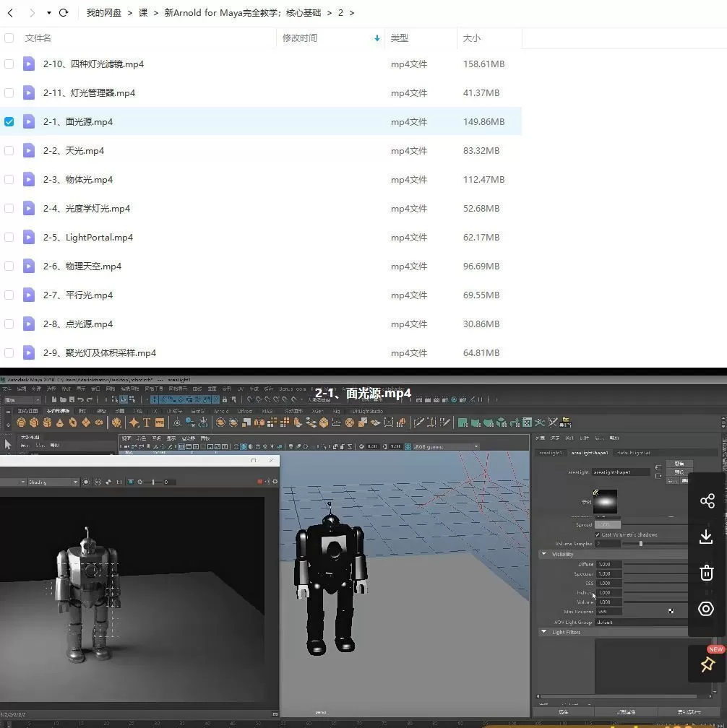Click the circular target icon in floating toolbar
This screenshot has width=727, height=728.
tap(707, 609)
